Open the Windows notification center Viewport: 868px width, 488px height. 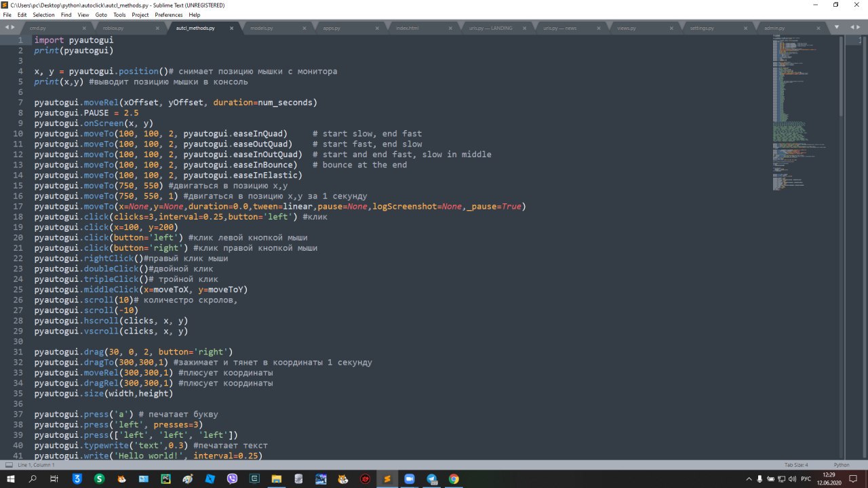[854, 479]
